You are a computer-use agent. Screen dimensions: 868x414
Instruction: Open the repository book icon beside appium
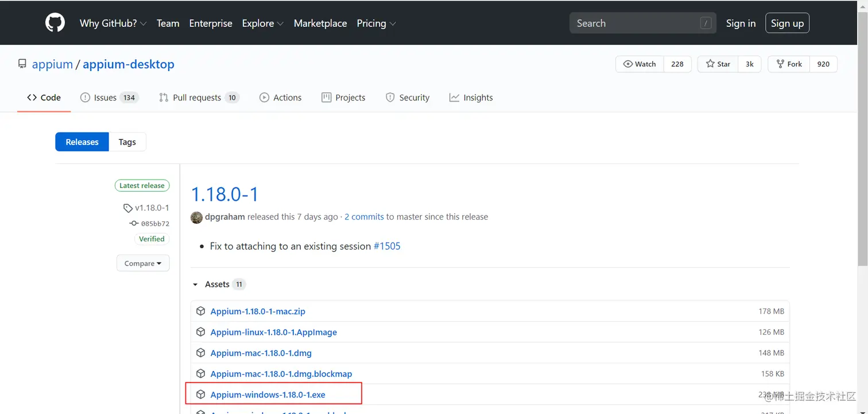22,64
